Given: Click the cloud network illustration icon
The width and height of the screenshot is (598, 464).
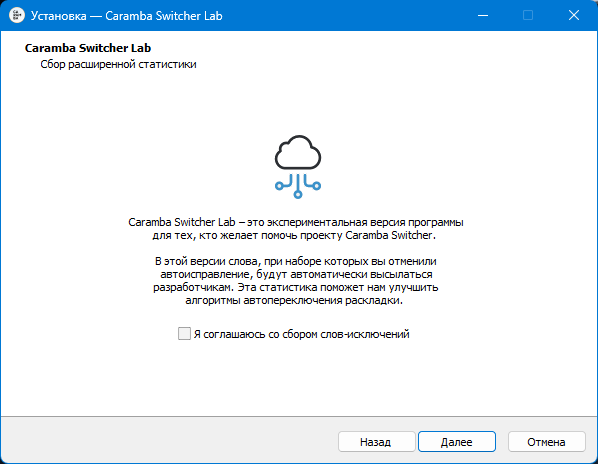Looking at the screenshot, I should (x=298, y=167).
